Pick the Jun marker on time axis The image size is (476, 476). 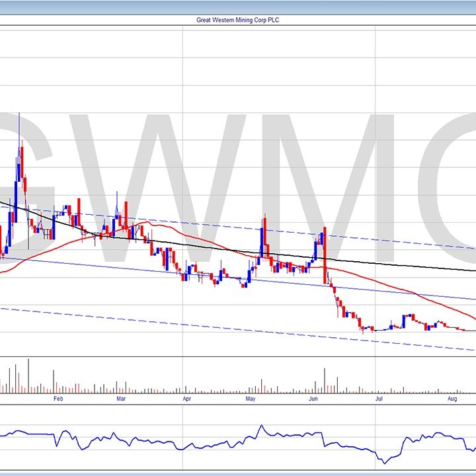tap(314, 399)
